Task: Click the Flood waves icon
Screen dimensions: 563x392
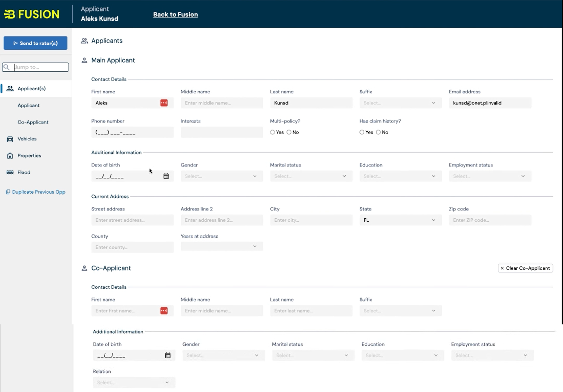Action: click(10, 172)
